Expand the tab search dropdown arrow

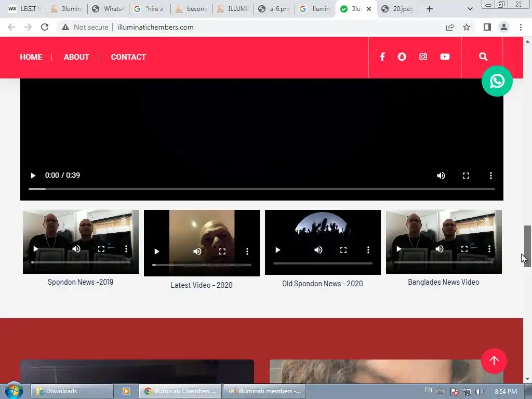click(470, 9)
